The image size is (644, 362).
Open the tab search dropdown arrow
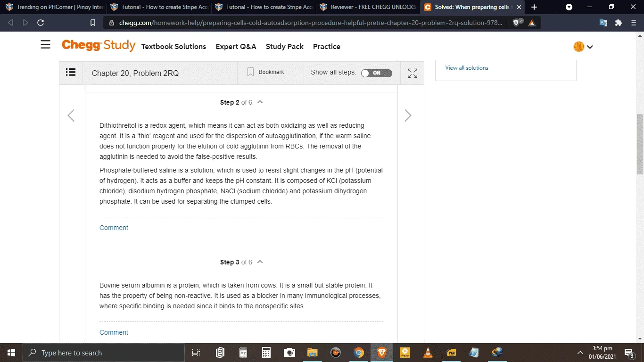pyautogui.click(x=569, y=7)
